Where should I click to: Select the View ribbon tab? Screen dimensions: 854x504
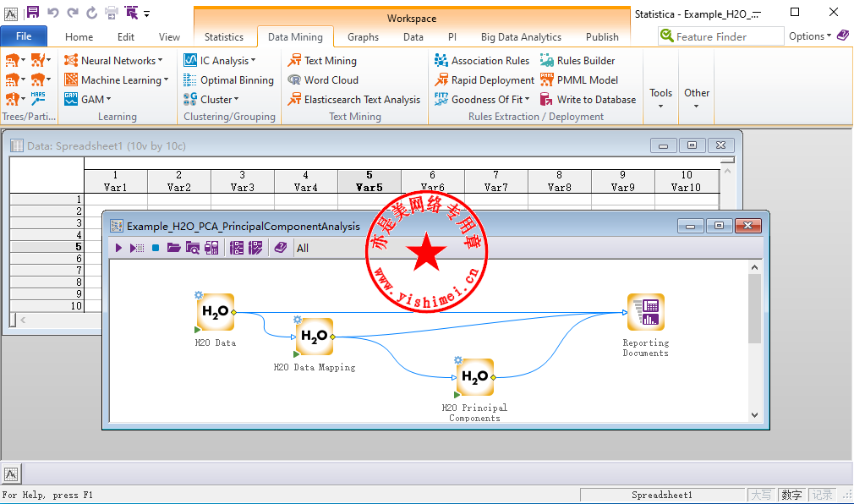pos(169,37)
